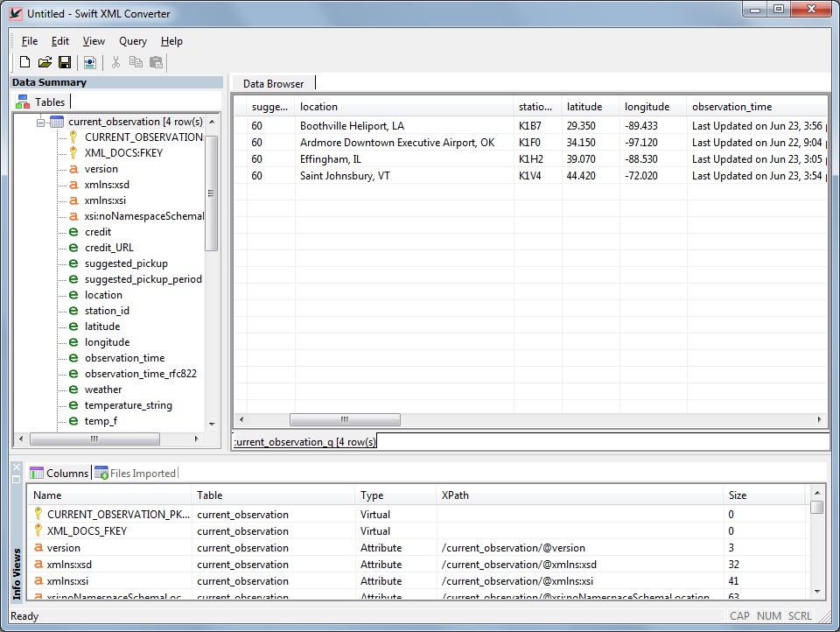The height and width of the screenshot is (632, 840).
Task: Close the Info Views panel
Action: coord(17,467)
